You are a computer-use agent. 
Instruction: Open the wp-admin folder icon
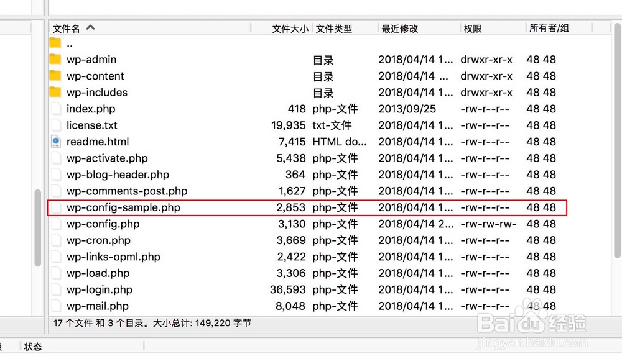[56, 59]
